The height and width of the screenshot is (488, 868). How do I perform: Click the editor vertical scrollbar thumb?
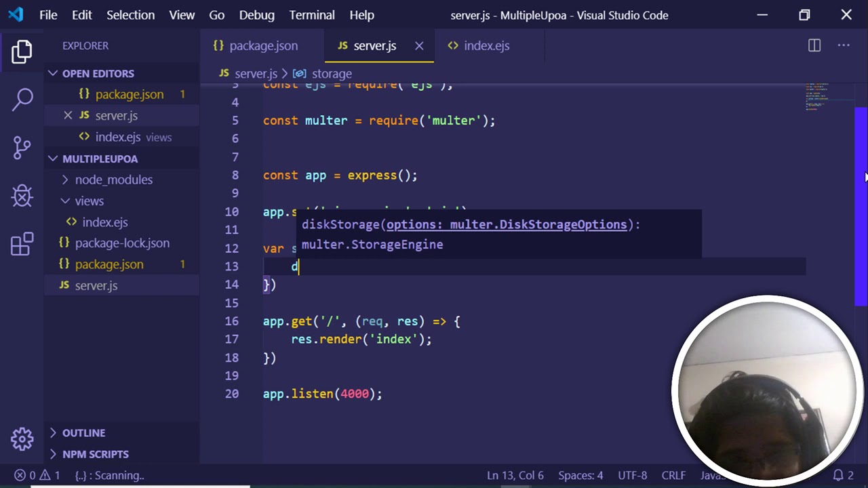click(861, 203)
